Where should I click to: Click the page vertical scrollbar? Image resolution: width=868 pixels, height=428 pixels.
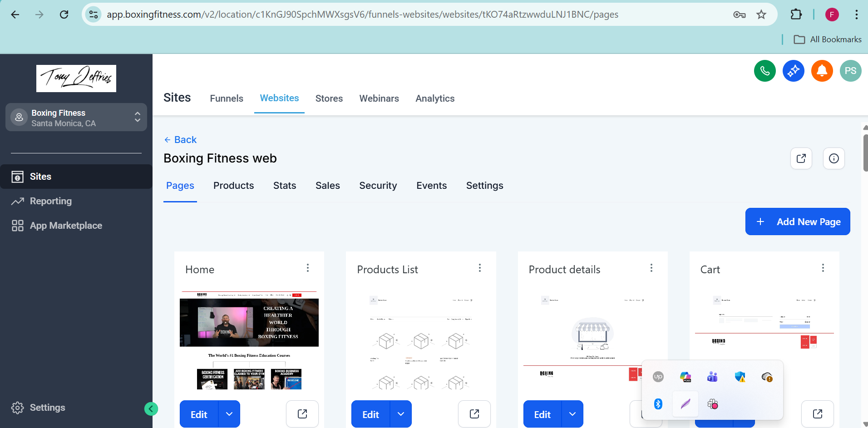click(x=865, y=153)
